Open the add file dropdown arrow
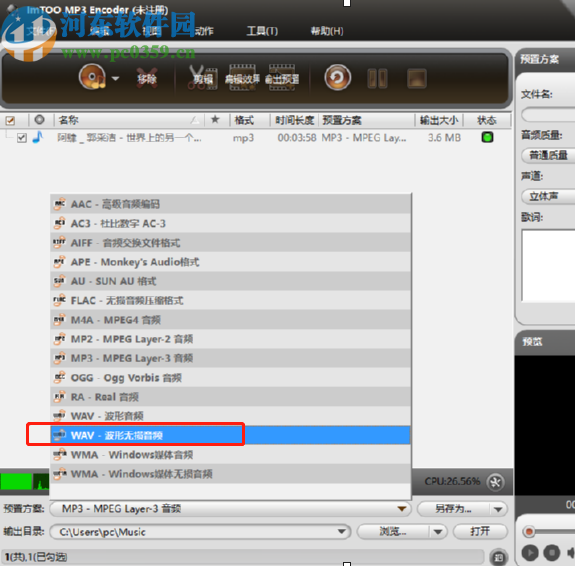575x566 pixels. click(x=115, y=78)
